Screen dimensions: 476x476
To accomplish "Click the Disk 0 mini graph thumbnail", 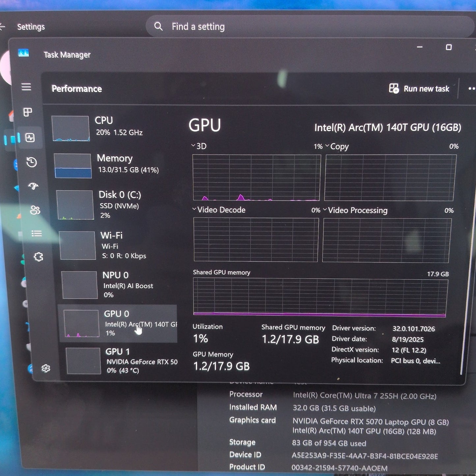I will point(75,205).
